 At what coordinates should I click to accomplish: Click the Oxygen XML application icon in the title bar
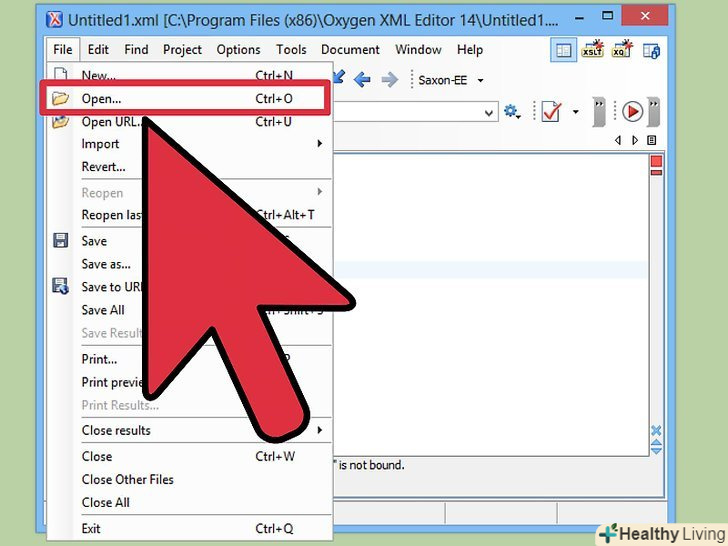pyautogui.click(x=54, y=20)
